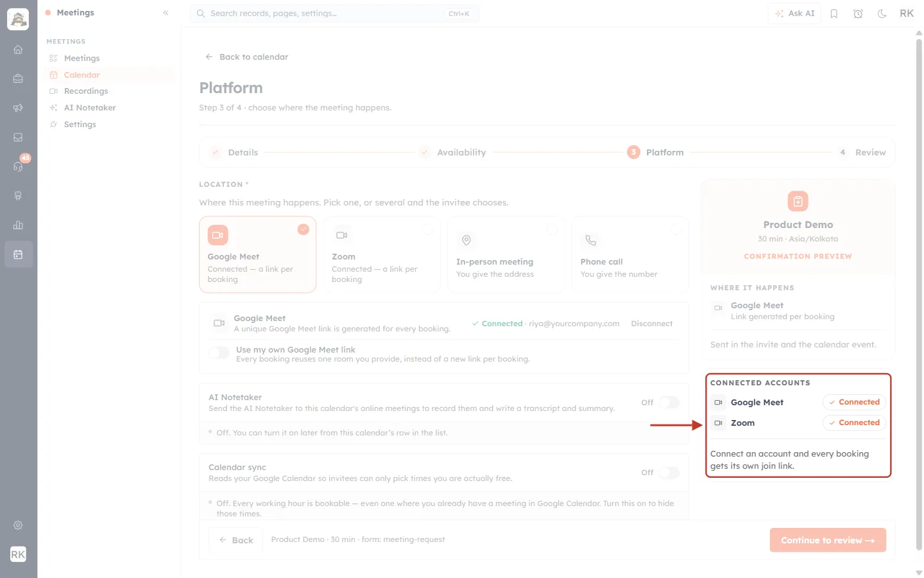Switch to dark mode moon icon
The height and width of the screenshot is (578, 924).
[x=882, y=13]
